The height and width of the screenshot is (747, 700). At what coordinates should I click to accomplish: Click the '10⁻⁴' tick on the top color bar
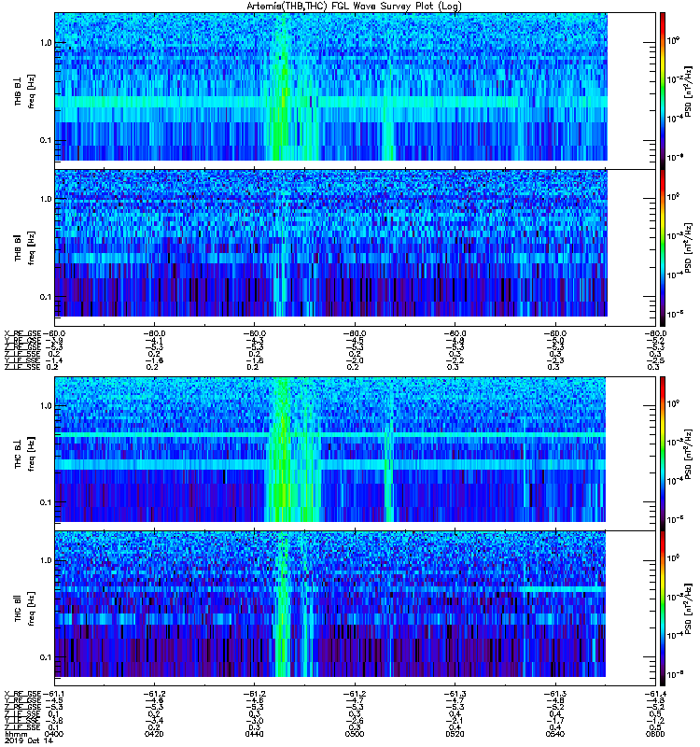pos(675,118)
